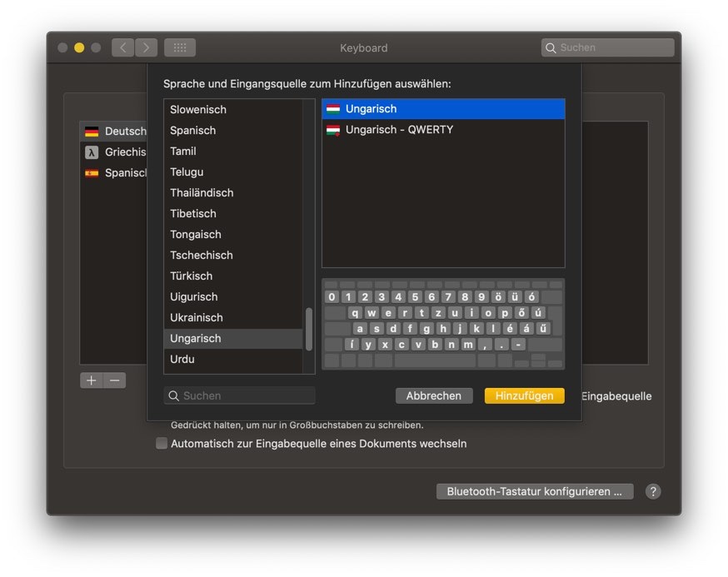The height and width of the screenshot is (577, 728).
Task: Select Tschechisch language
Action: 233,256
